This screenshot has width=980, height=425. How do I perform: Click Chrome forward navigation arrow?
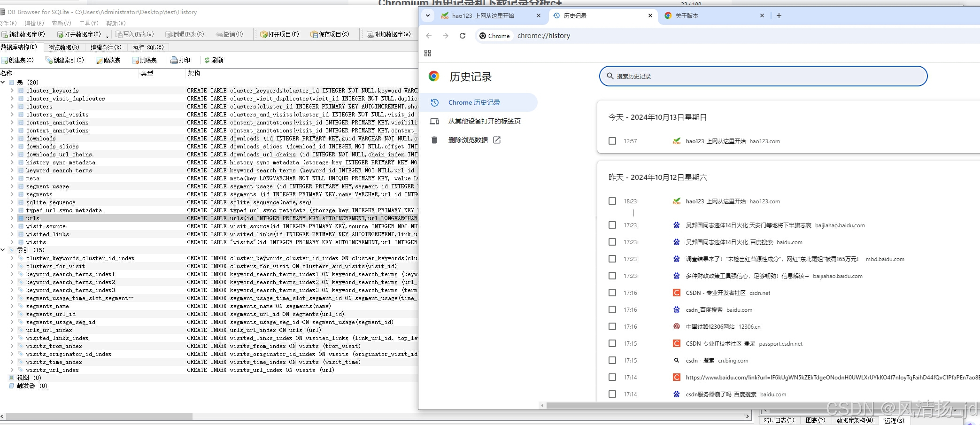[x=446, y=36]
